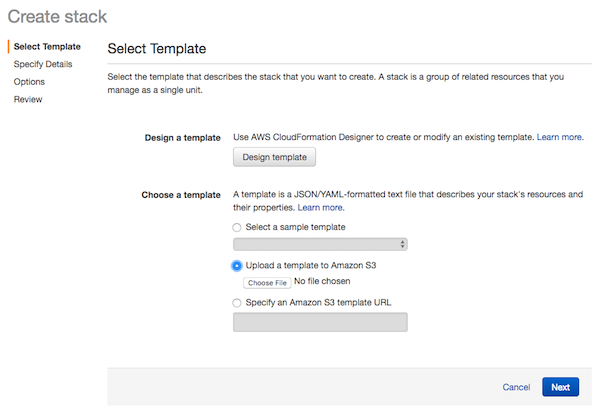Click the 'Specify an Amazon S3 template URL' label
Screen dimensions: 600x413
coord(318,302)
